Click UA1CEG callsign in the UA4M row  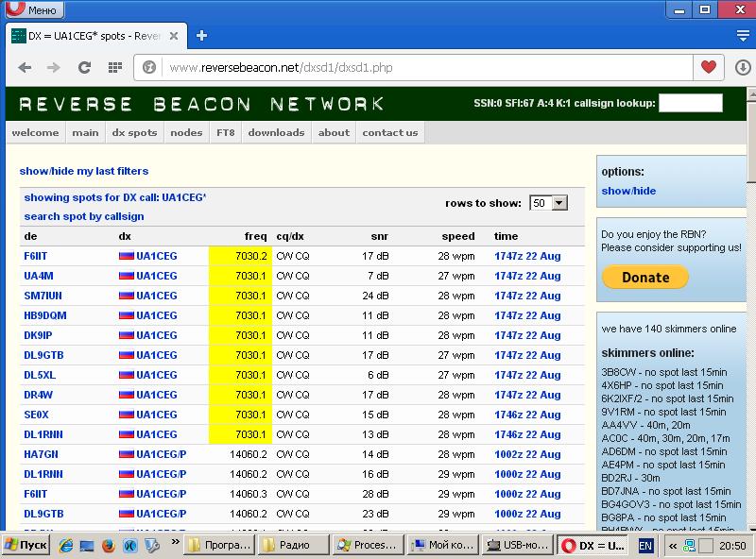(x=157, y=276)
